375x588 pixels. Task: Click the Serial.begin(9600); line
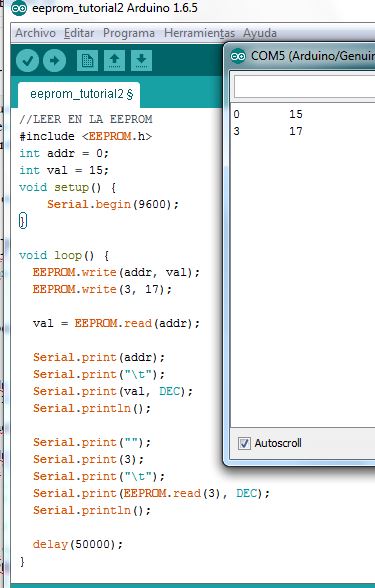(x=113, y=204)
